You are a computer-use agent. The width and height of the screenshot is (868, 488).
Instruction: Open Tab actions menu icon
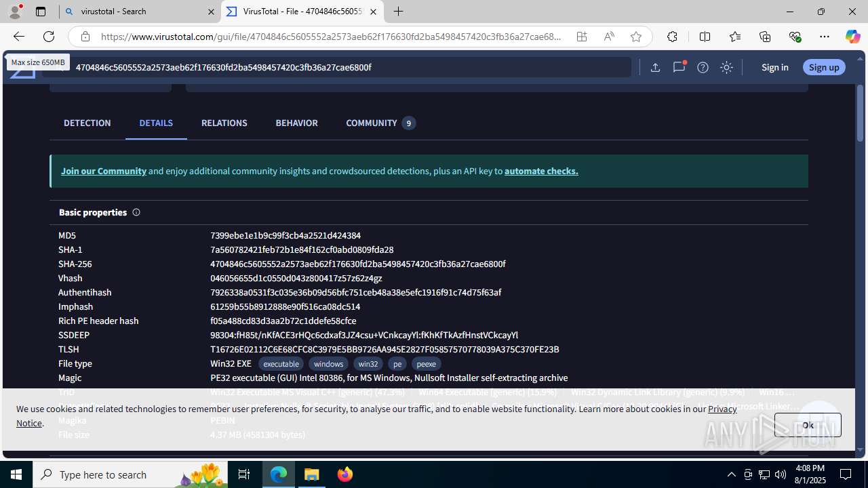coord(41,12)
